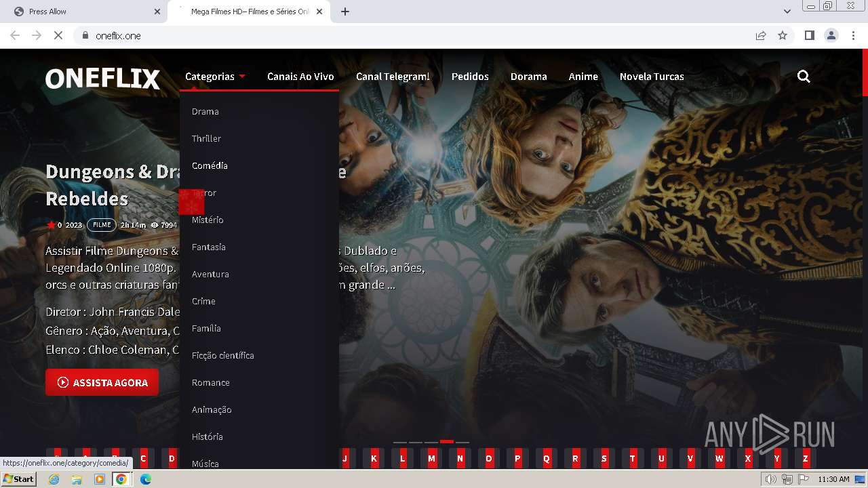Open Action Center flag tray icon
868x488 pixels.
(802, 479)
